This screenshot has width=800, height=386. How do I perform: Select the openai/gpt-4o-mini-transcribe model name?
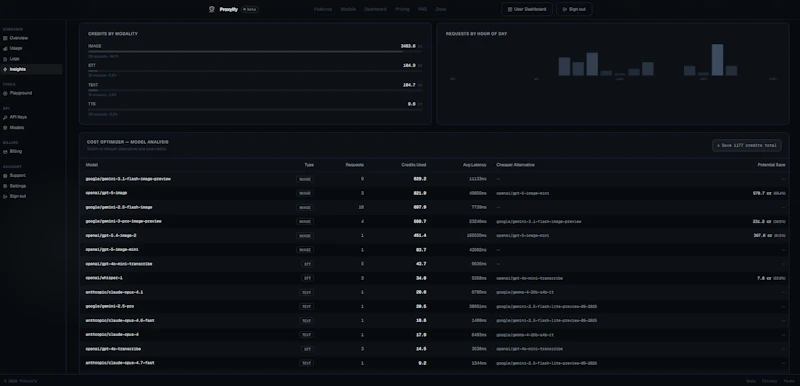pyautogui.click(x=119, y=264)
